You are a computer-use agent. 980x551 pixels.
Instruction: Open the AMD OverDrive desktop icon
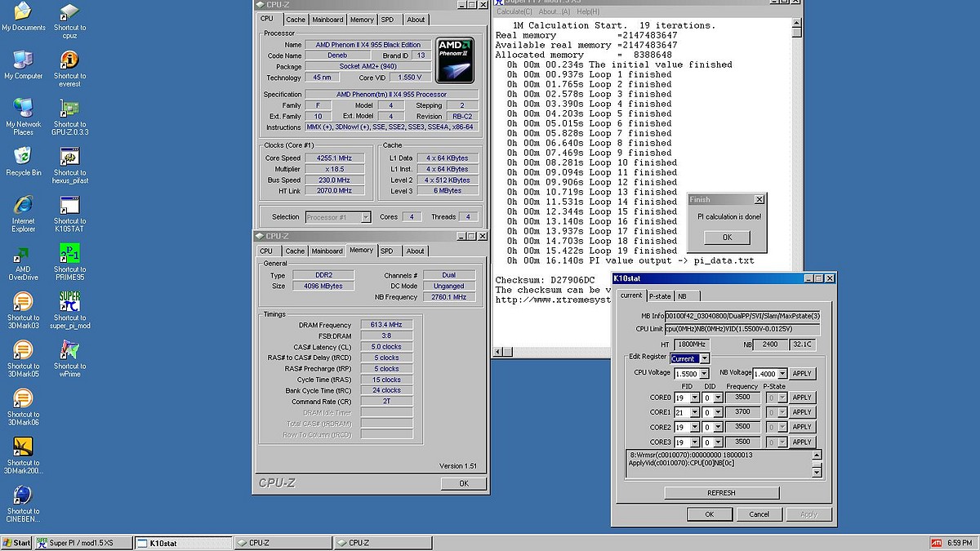click(x=23, y=254)
